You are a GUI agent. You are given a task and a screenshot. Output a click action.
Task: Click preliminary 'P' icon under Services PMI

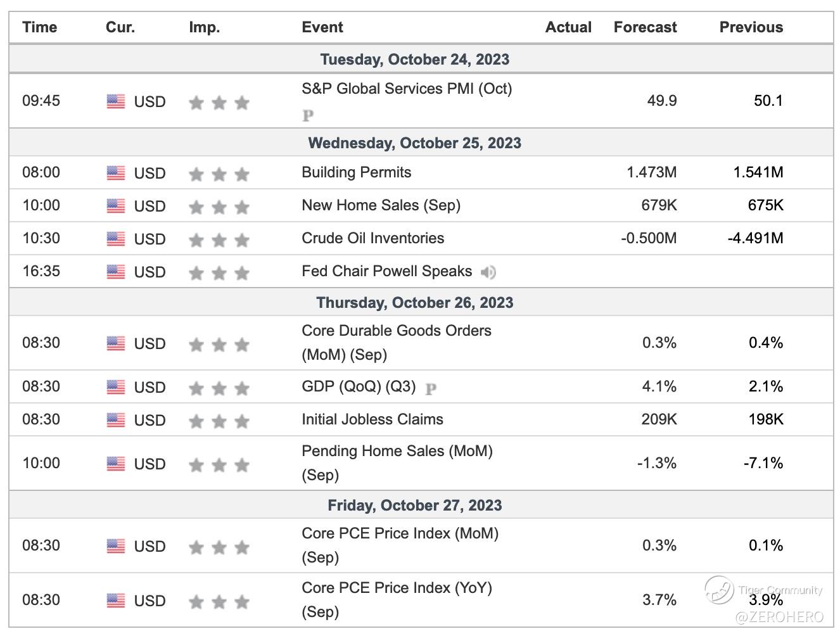(x=308, y=115)
